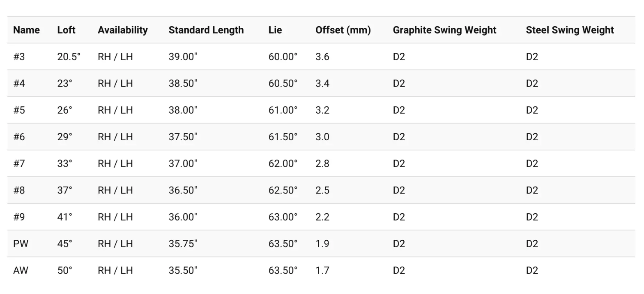Click the #9 row name cell
644x294 pixels.
(x=19, y=217)
